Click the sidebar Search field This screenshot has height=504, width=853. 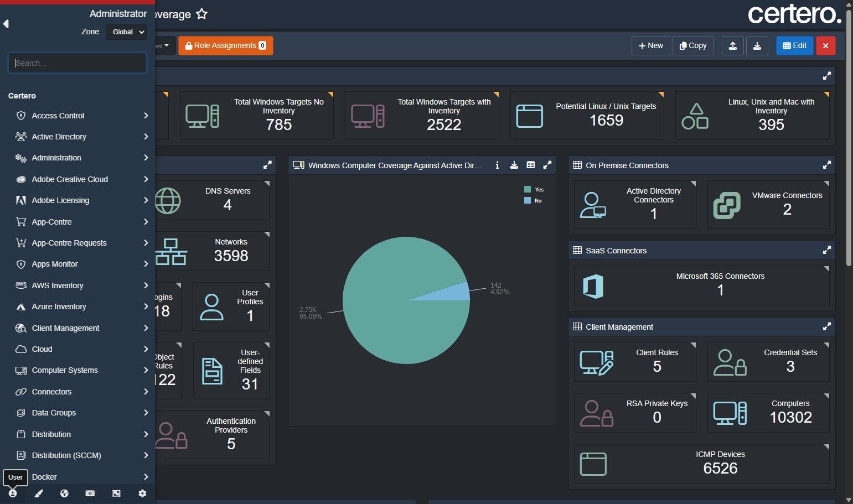(77, 63)
